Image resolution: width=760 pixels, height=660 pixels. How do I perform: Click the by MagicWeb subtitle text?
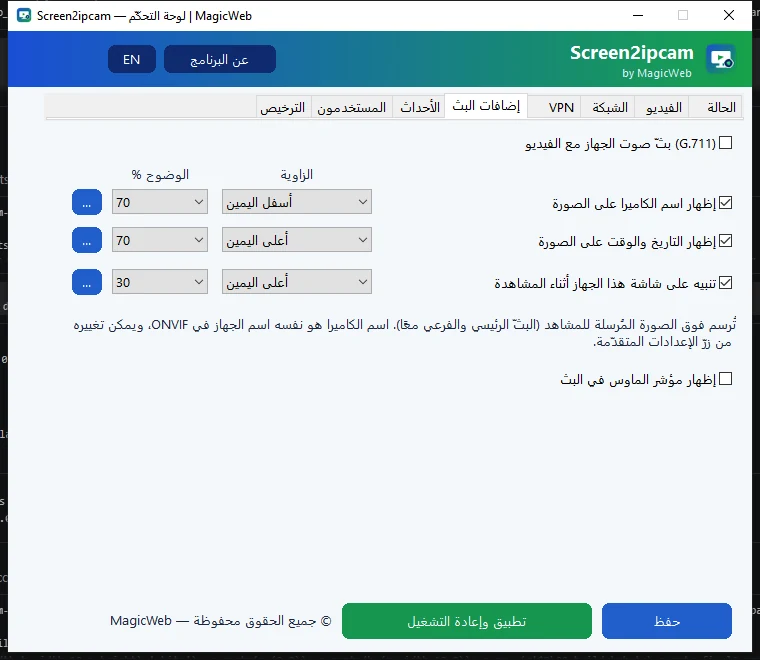(657, 73)
